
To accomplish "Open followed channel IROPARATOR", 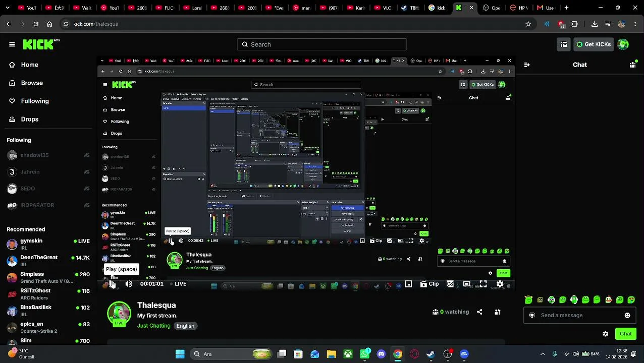I will (48, 205).
